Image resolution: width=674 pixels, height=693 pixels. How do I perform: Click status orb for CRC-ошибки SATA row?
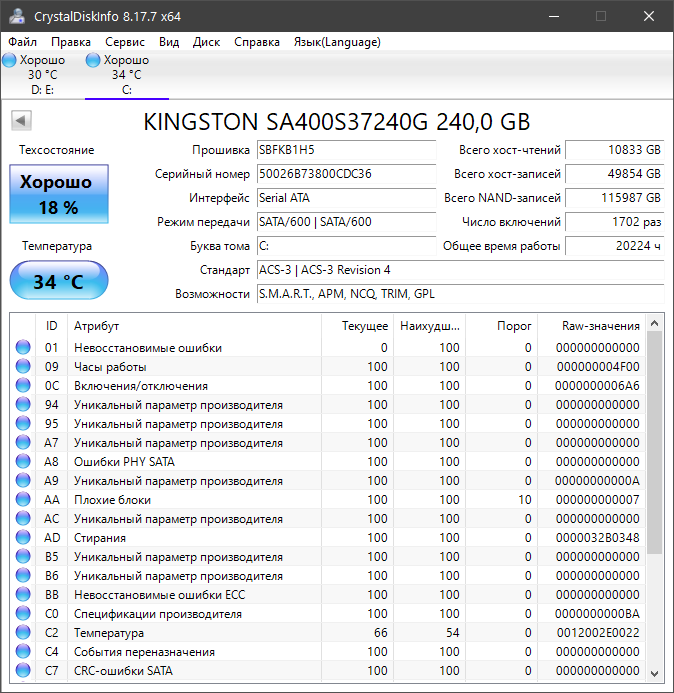pos(23,671)
